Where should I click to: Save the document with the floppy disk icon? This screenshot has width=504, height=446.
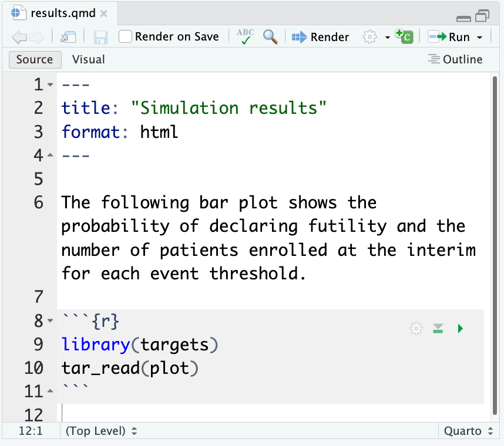(100, 37)
